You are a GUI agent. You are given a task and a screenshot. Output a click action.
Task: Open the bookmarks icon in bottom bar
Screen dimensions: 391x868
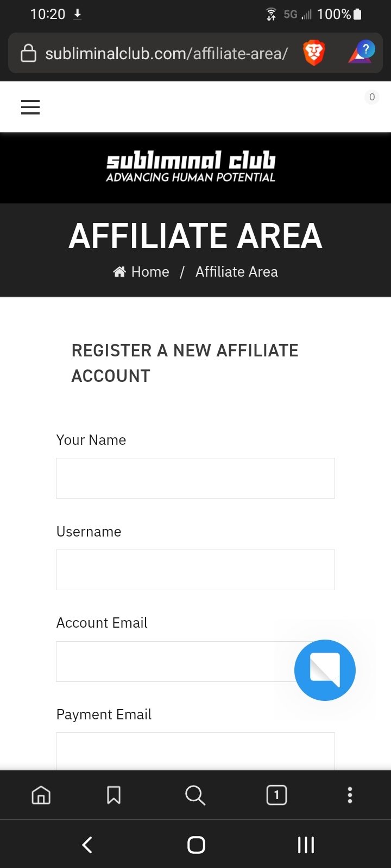[113, 795]
